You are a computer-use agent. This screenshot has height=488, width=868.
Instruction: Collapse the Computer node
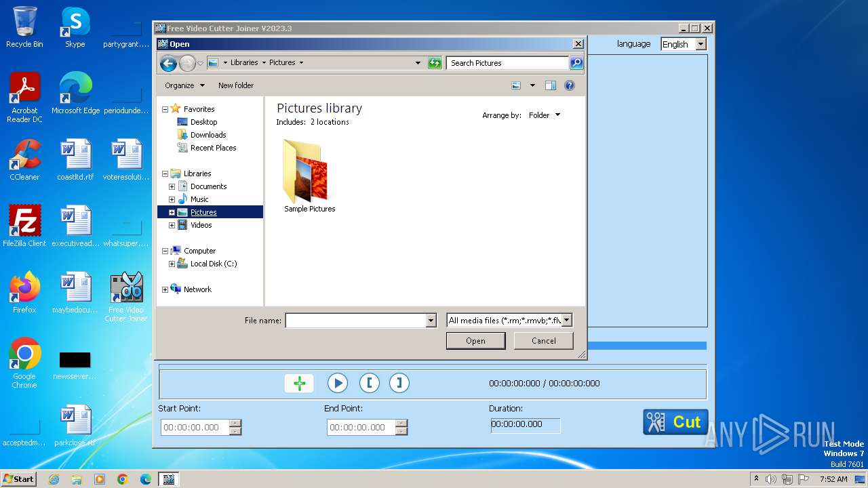click(165, 251)
